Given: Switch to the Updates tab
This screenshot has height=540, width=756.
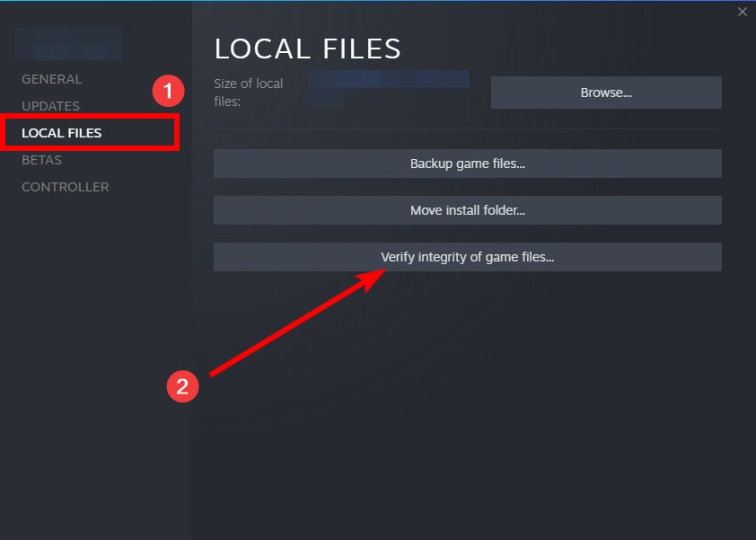Looking at the screenshot, I should coord(50,106).
